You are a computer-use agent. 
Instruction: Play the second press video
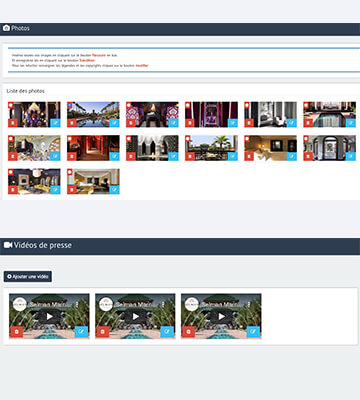135,316
